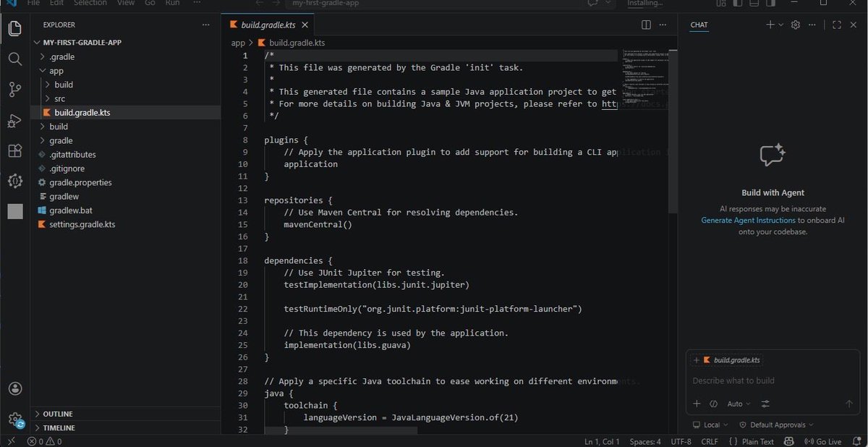
Task: Split the editor to the right
Action: pyautogui.click(x=646, y=25)
